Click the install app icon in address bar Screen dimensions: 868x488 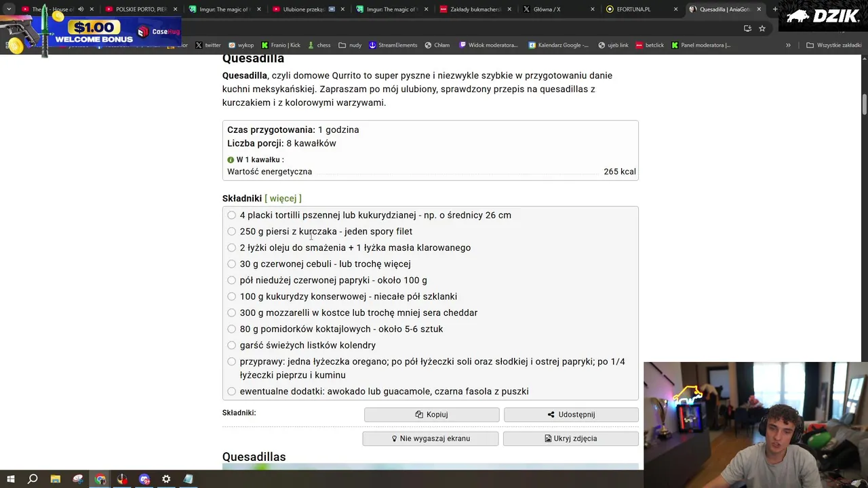747,28
